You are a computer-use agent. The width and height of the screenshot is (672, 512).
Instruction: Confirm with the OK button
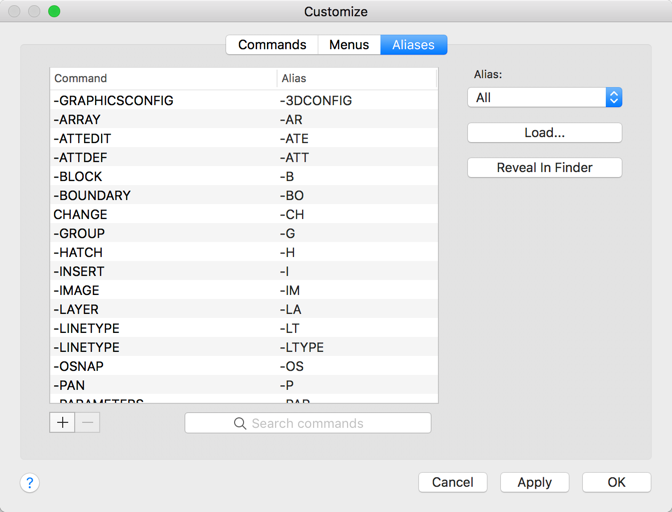(x=616, y=482)
